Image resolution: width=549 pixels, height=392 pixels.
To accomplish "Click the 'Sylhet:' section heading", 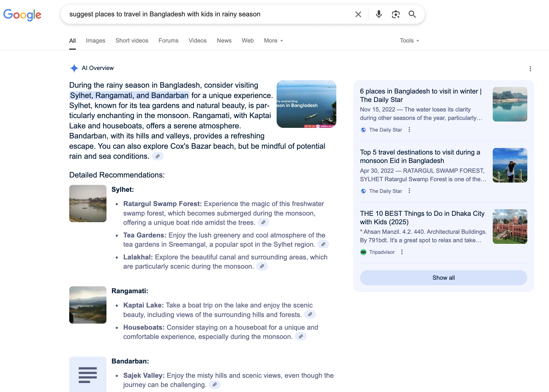I will point(123,189).
